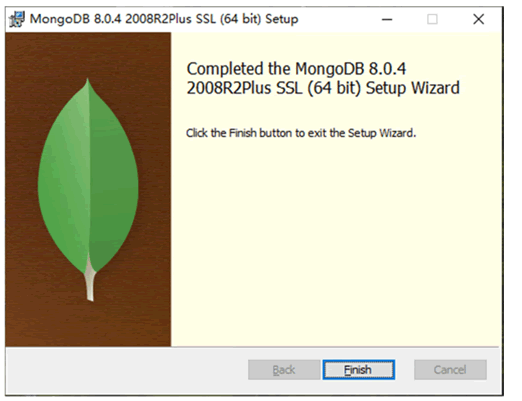Click the gray footer area left of Back

tap(127, 370)
